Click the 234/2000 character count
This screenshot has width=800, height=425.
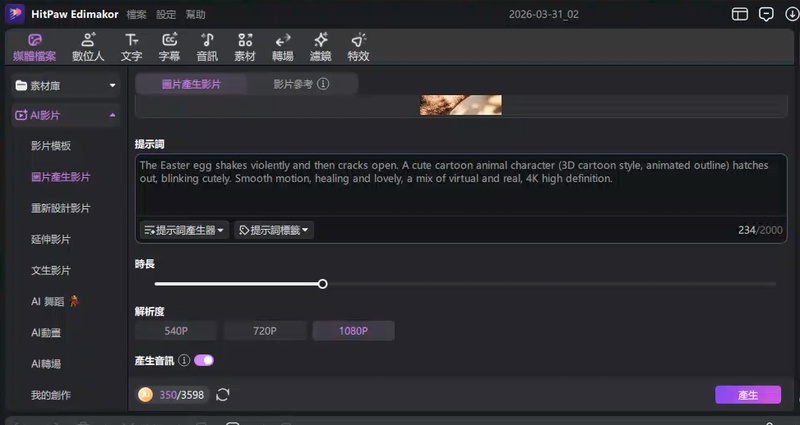760,230
